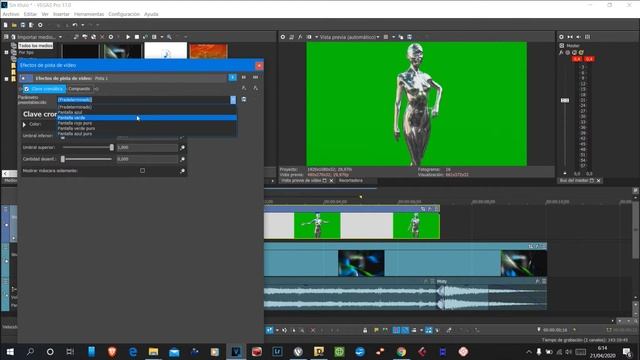This screenshot has width=640, height=360.
Task: Click the Umbral superior value field
Action: 147,147
